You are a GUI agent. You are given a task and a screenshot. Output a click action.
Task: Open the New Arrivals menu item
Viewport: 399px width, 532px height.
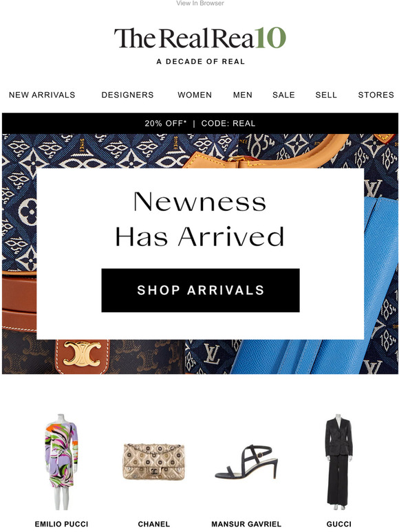pos(42,95)
